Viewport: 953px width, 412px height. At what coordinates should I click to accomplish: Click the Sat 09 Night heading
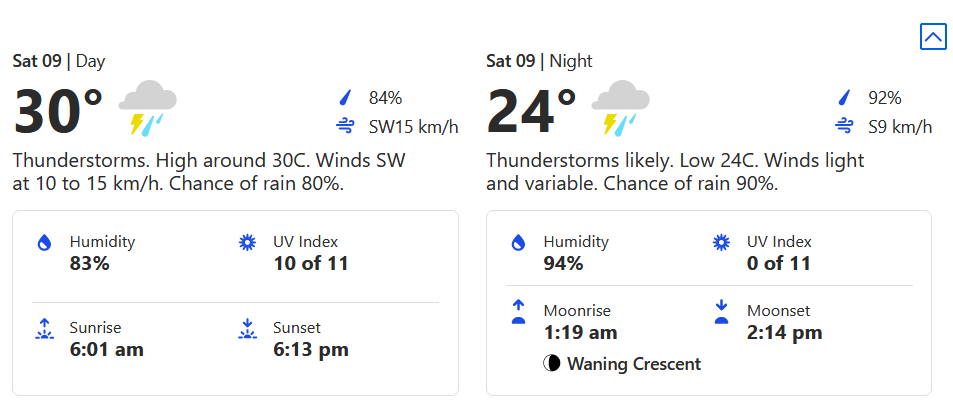click(539, 61)
